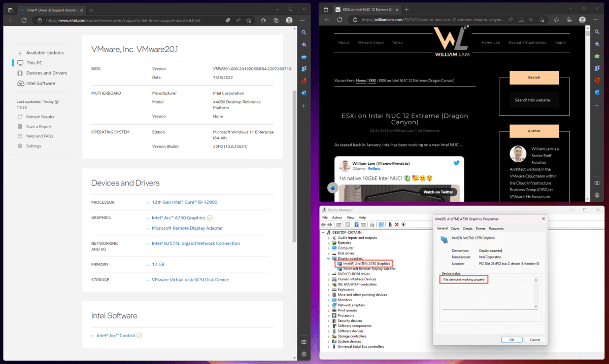Open Office icon in williamlam window's Edge sidebar
The width and height of the screenshot is (609, 364).
(597, 81)
